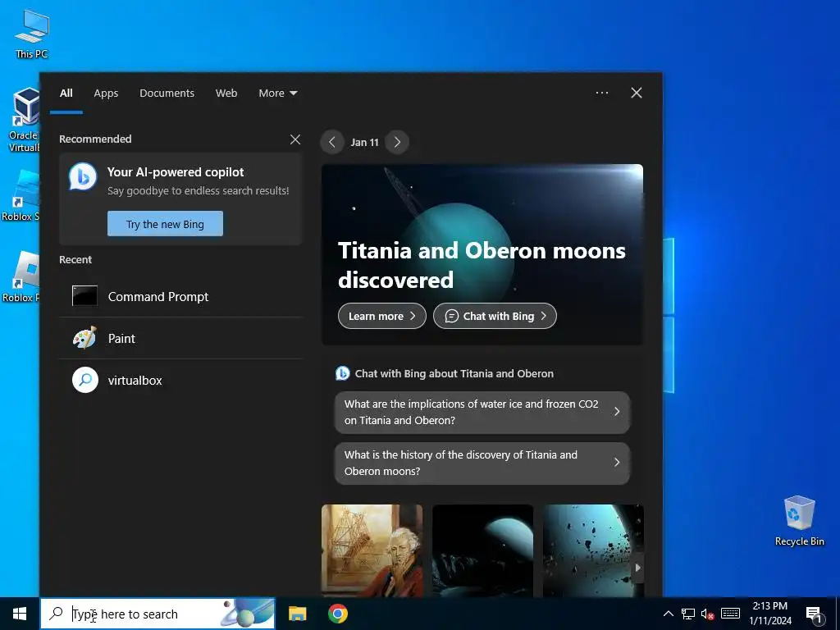The image size is (840, 630).
Task: Select recent search virtualbox
Action: coord(180,381)
